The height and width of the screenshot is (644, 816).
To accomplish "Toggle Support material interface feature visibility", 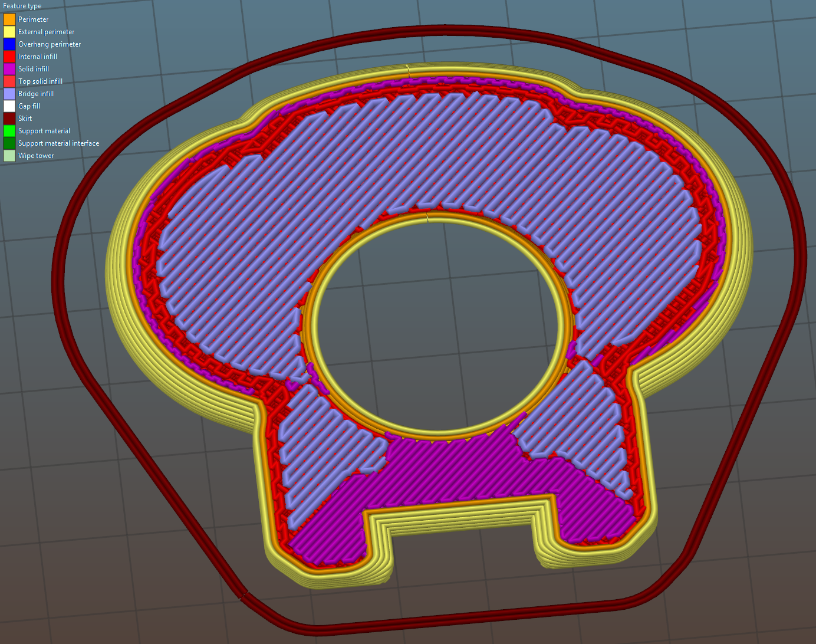I will click(9, 143).
